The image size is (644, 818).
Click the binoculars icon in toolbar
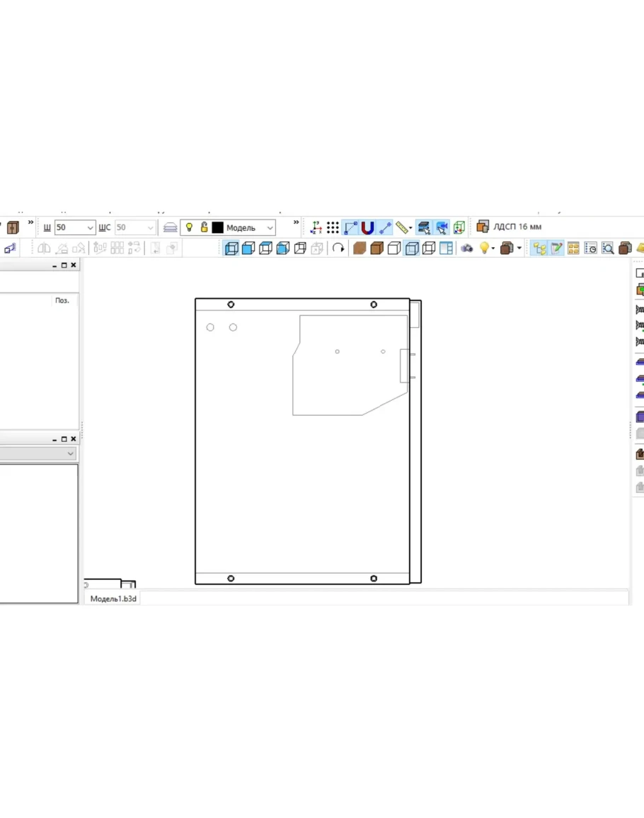(466, 248)
